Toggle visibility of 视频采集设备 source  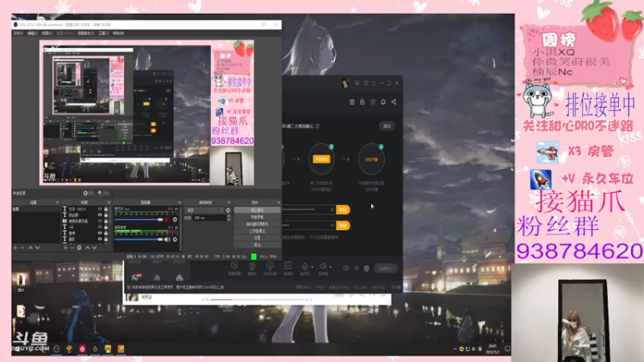(x=100, y=220)
